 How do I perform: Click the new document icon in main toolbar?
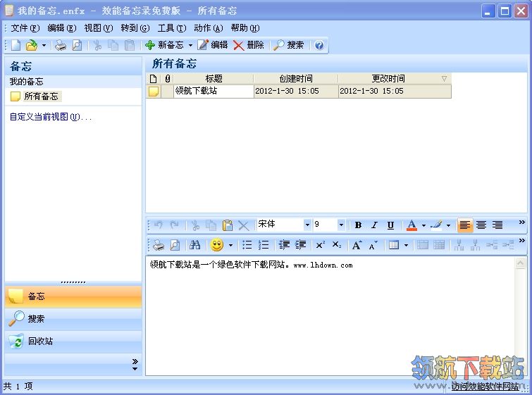[x=16, y=45]
